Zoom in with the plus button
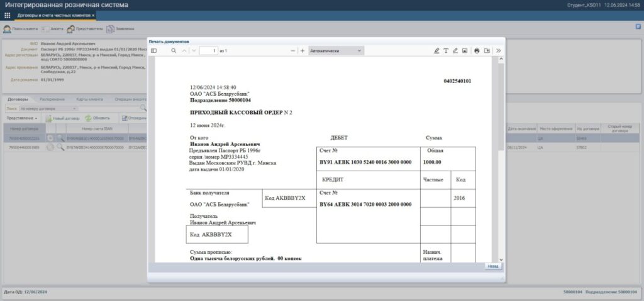The height and width of the screenshot is (301, 644). point(303,50)
